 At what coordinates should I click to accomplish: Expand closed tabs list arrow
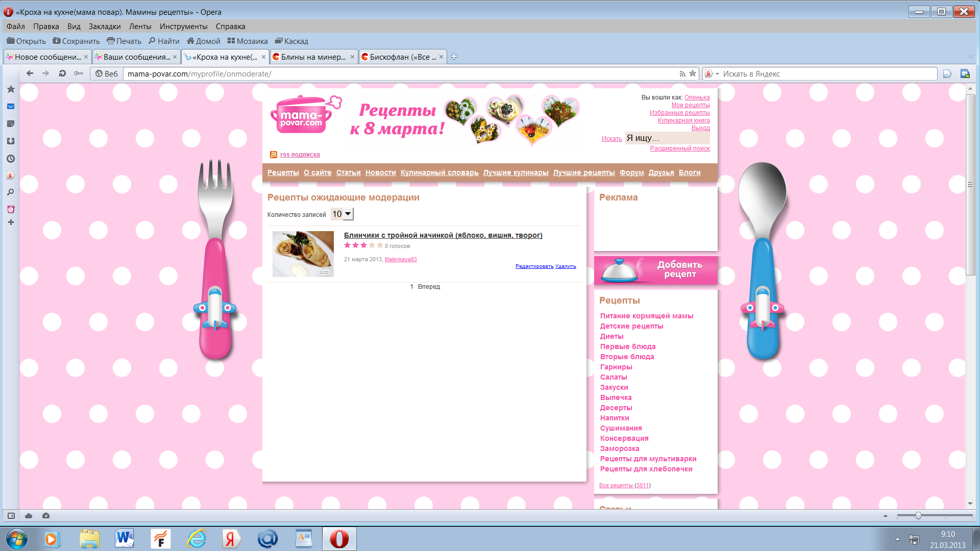point(971,57)
